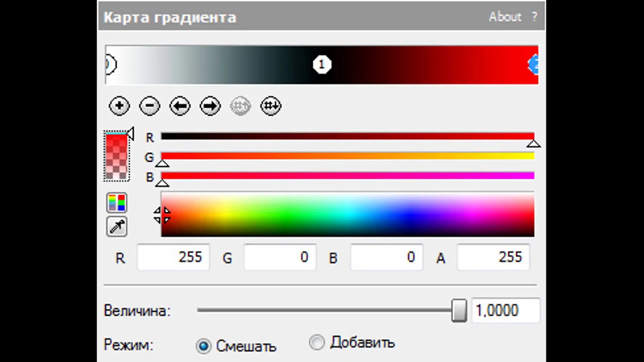Click the grayed-out stop spacing icon
This screenshot has width=644, height=362.
[240, 106]
